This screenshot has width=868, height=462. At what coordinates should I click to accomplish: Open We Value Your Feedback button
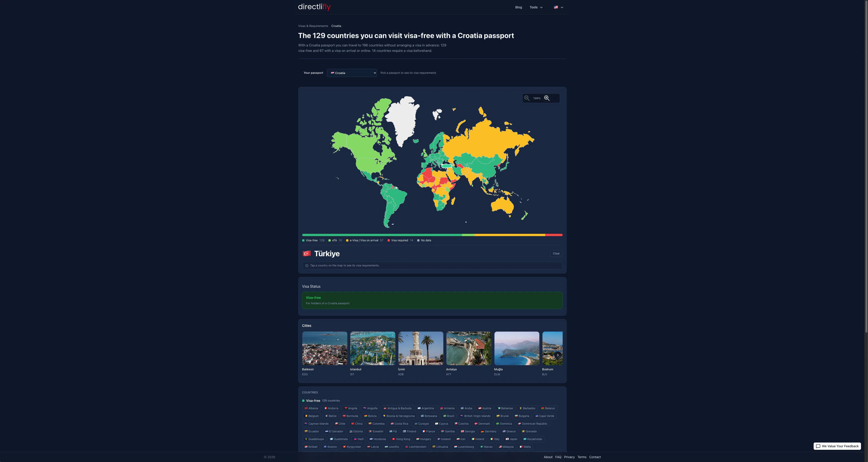click(x=837, y=446)
